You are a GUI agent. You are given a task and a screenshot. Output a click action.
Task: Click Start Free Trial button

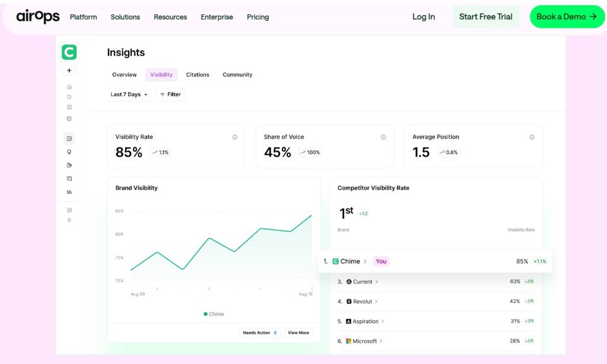coord(486,17)
